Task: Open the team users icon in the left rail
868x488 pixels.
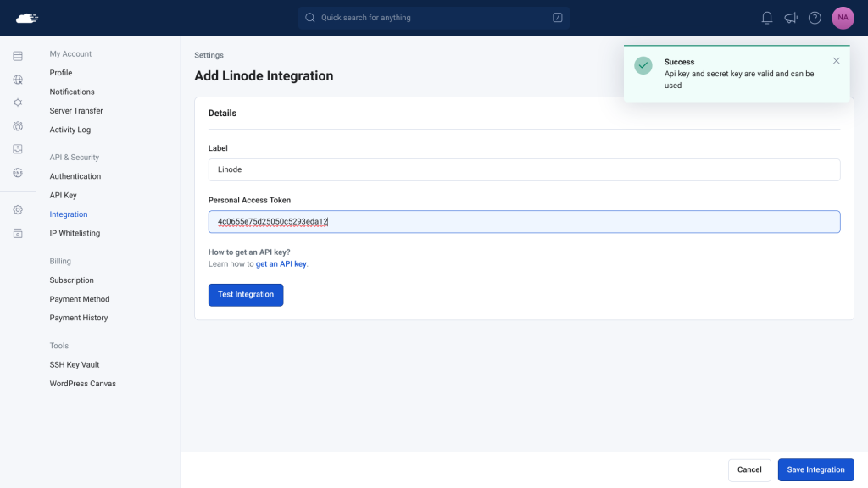Action: coord(18,126)
